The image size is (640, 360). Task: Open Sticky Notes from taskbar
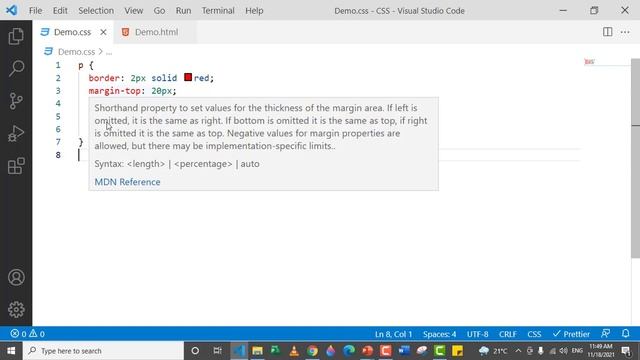[458, 351]
